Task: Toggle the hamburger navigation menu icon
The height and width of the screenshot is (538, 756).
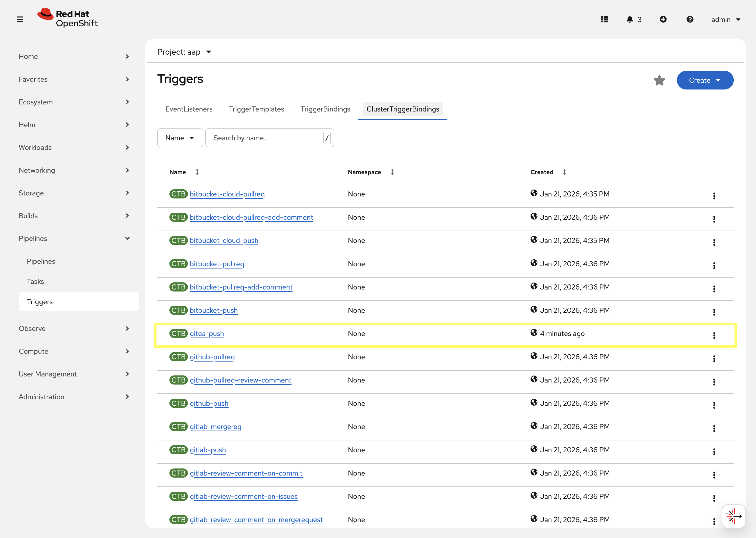Action: [20, 19]
